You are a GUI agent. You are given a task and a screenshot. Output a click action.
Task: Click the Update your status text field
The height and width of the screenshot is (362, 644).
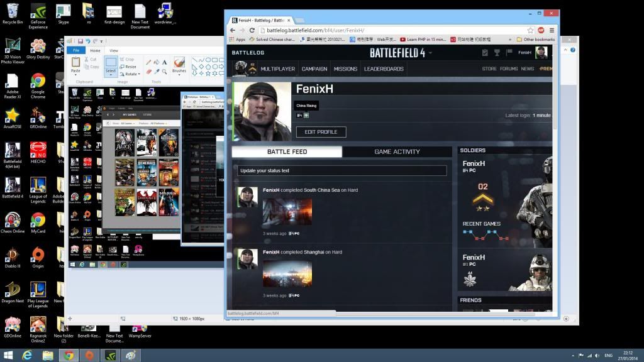pos(341,171)
